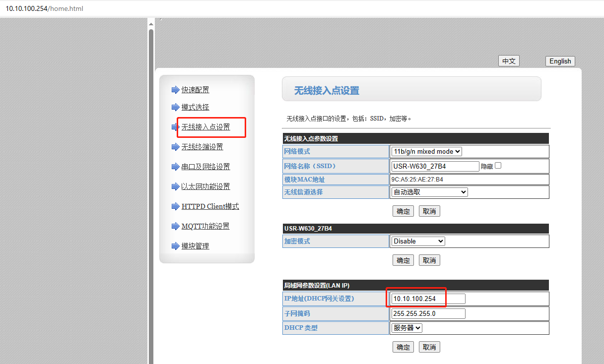Switch language with the English button
The height and width of the screenshot is (364, 604).
coord(560,61)
